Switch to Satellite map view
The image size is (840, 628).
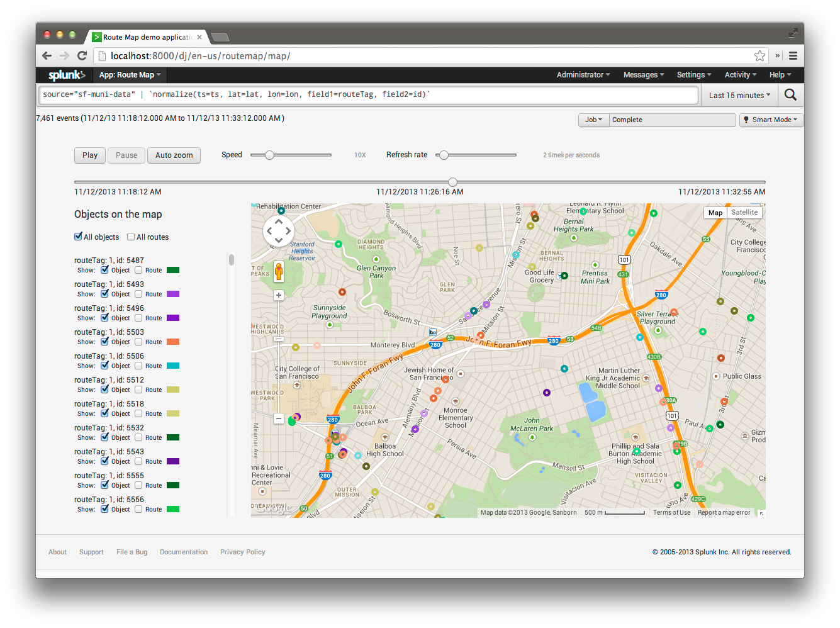(x=744, y=213)
